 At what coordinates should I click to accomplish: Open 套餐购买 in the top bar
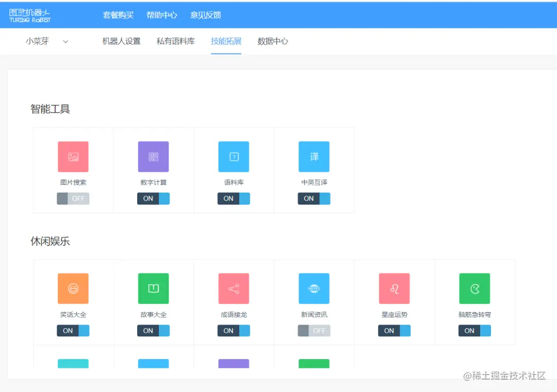[x=118, y=15]
